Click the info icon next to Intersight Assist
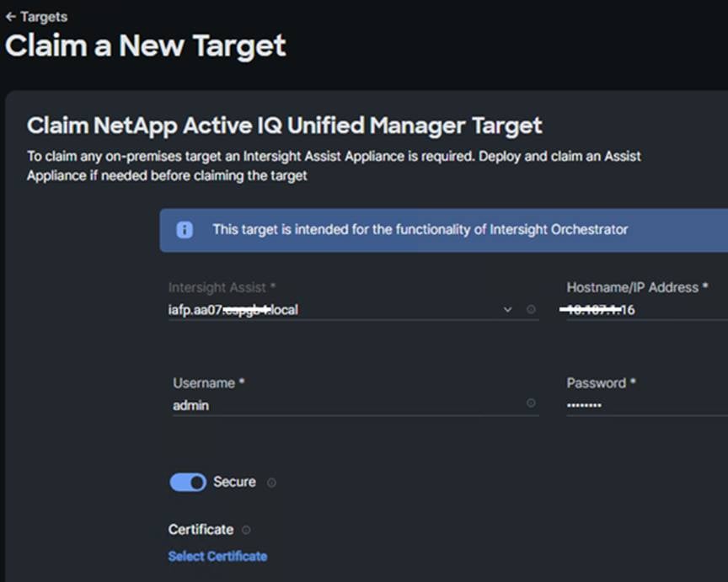 click(531, 310)
